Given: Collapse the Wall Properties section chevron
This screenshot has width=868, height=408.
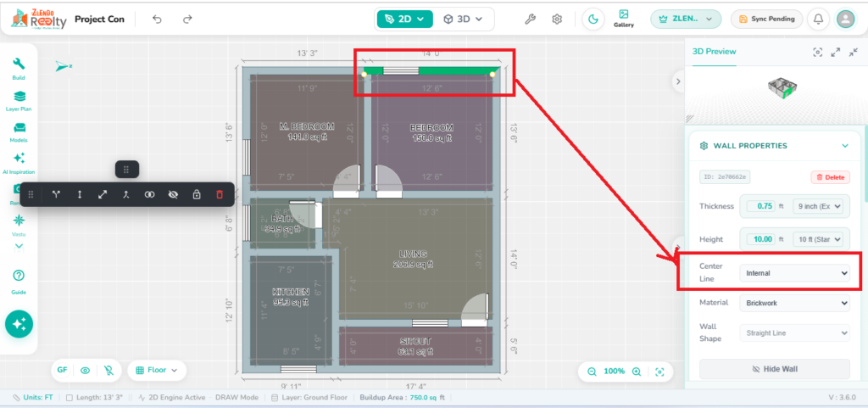Looking at the screenshot, I should click(x=845, y=146).
